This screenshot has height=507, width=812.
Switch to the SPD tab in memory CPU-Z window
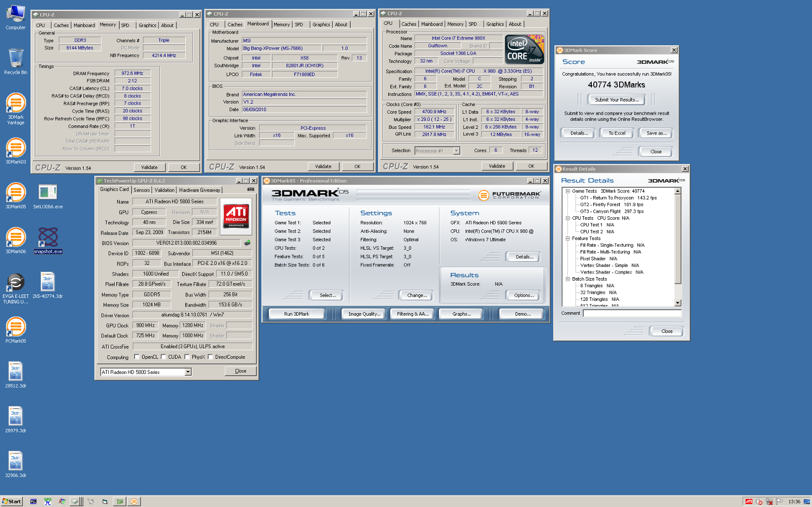125,25
